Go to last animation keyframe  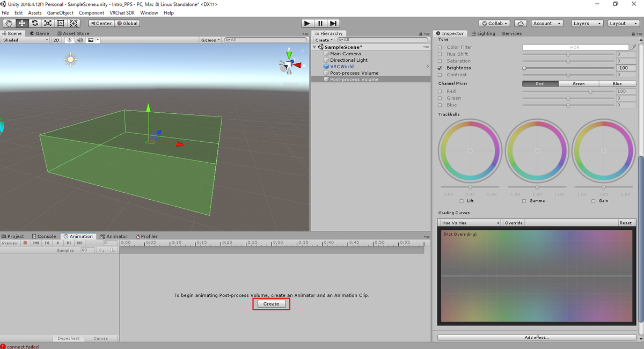pyautogui.click(x=79, y=243)
